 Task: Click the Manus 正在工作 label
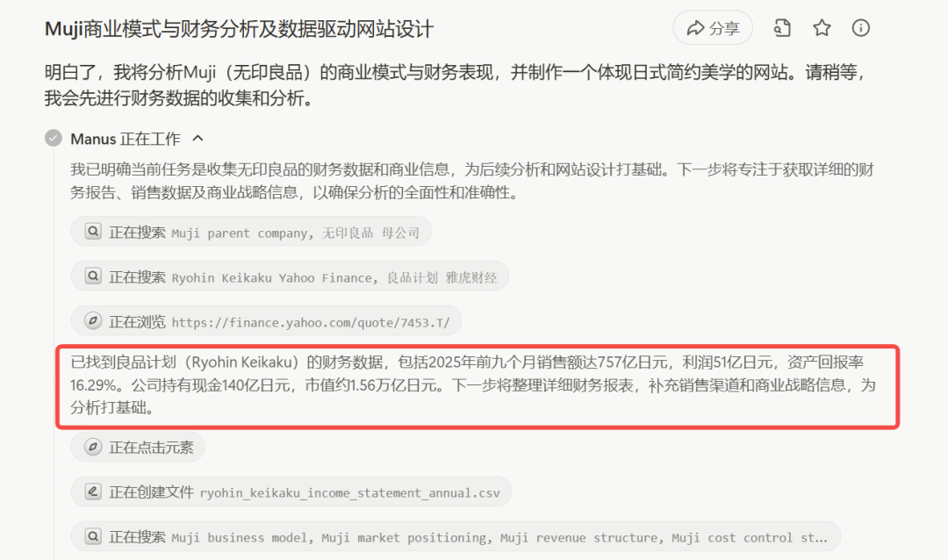click(x=126, y=139)
